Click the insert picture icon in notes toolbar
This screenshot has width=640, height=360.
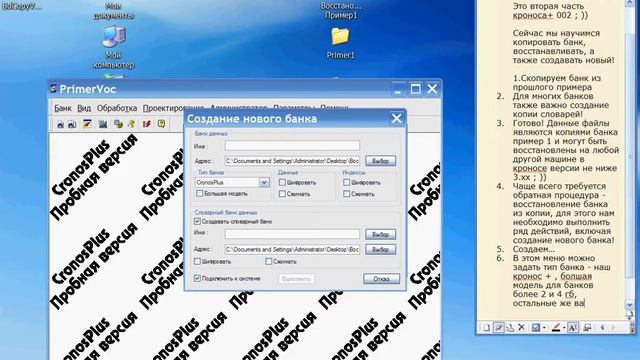point(587,327)
